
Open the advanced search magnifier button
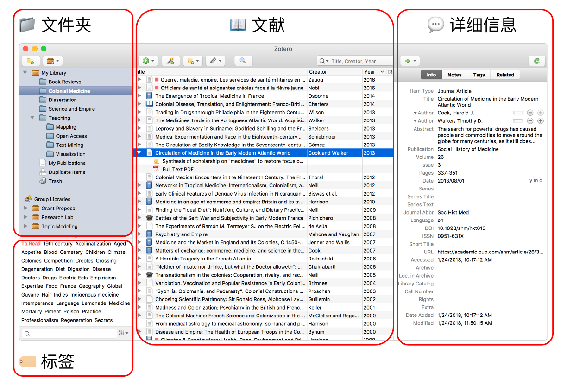[x=243, y=61]
